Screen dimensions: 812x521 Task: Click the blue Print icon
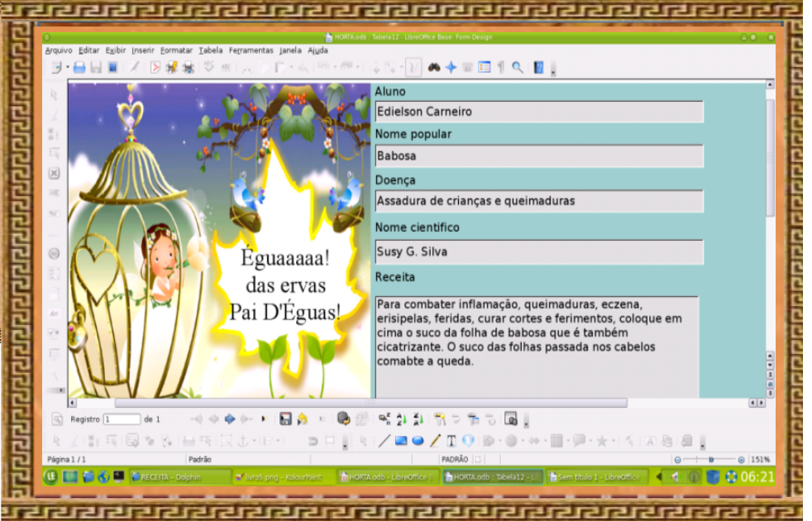tap(79, 67)
